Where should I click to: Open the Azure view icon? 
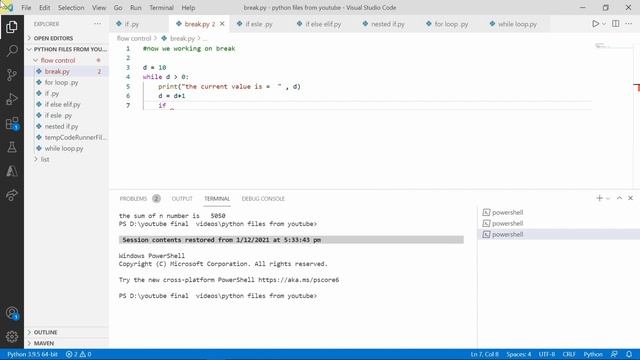12,171
